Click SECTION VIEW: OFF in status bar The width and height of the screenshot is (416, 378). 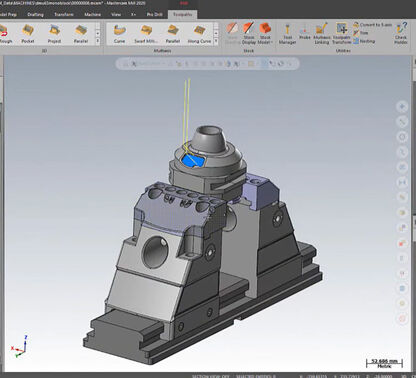pyautogui.click(x=211, y=376)
